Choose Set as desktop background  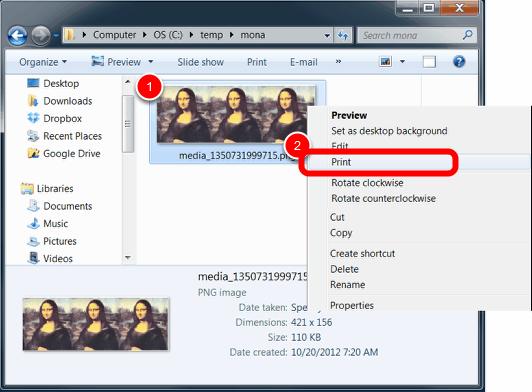pyautogui.click(x=389, y=131)
